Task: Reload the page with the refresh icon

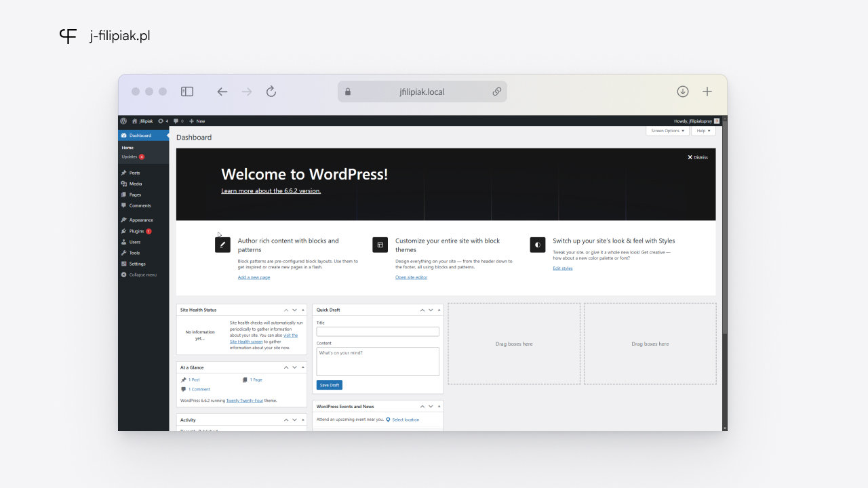Action: point(271,91)
